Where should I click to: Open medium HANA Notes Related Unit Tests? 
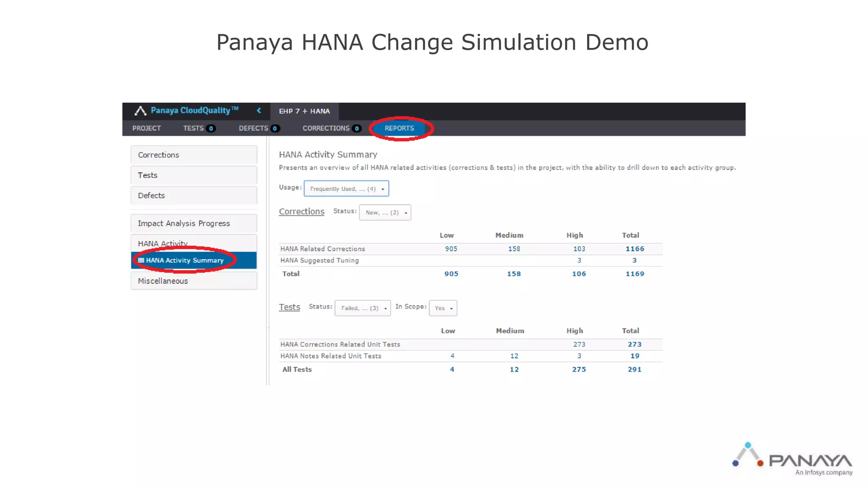pos(514,356)
